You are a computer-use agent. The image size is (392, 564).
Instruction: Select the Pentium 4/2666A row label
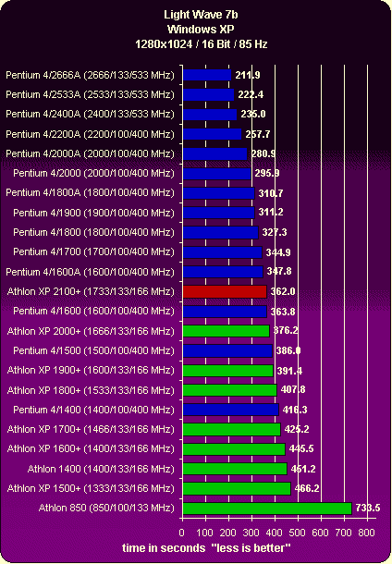click(x=90, y=75)
